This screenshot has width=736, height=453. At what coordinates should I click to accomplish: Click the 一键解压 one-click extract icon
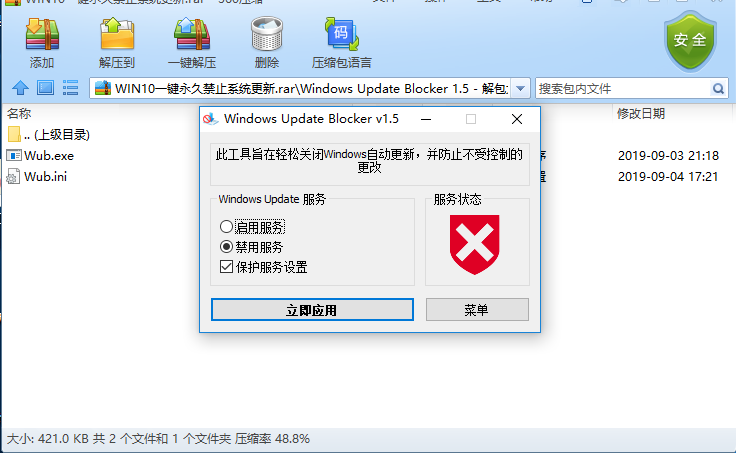(x=192, y=34)
